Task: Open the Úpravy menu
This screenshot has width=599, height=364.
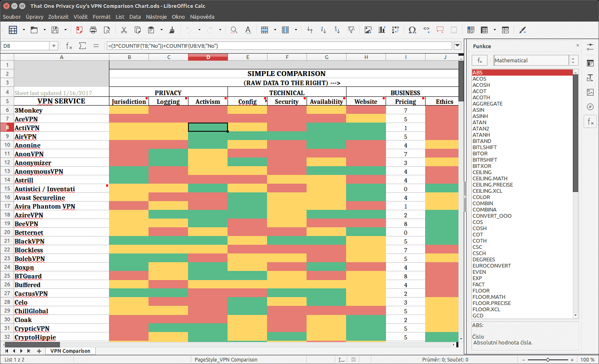Action: [35, 17]
